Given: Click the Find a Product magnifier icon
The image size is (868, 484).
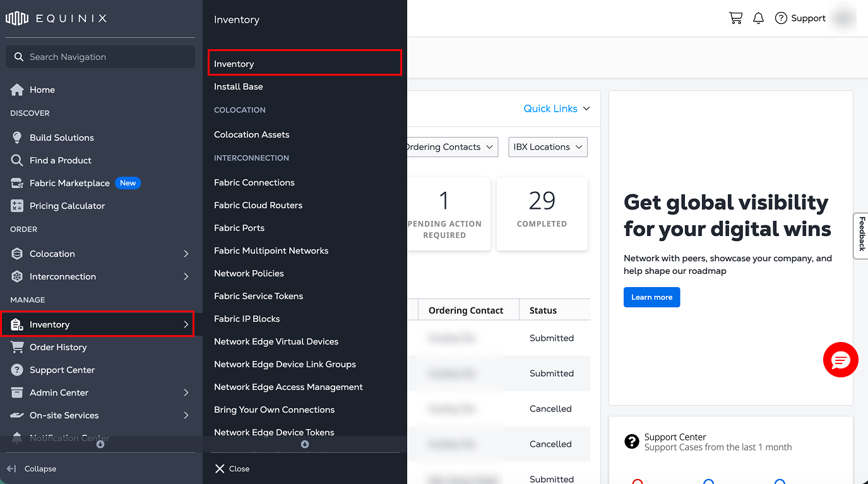Looking at the screenshot, I should (17, 160).
